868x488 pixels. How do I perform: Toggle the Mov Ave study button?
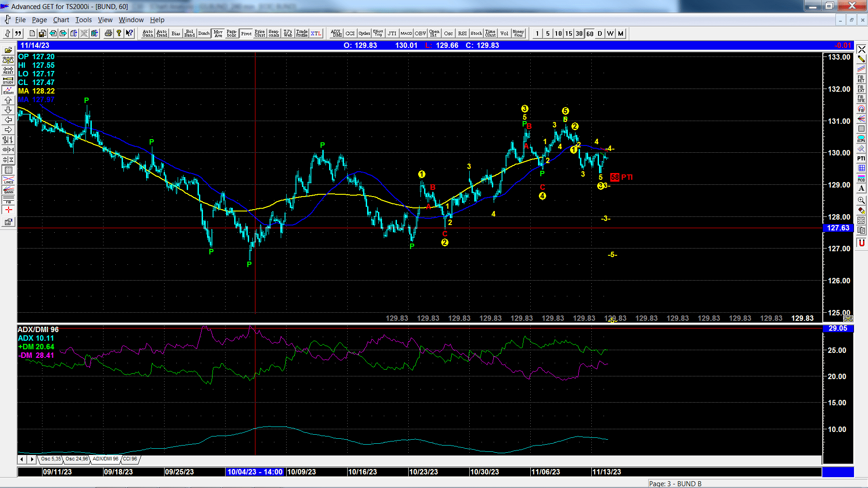(x=218, y=33)
